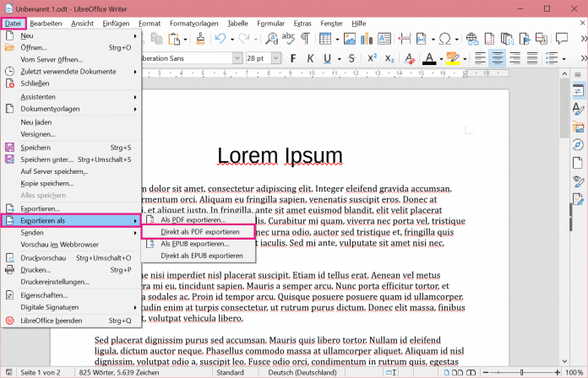Screen dimensions: 588x378
Task: Click the Clone Formatting paintbrush icon
Action: [x=200, y=39]
